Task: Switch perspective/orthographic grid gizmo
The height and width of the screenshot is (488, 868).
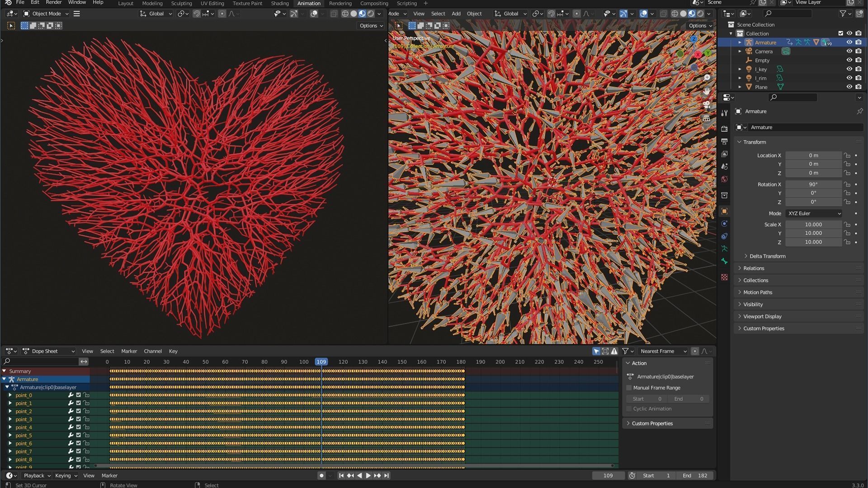Action: pos(707,118)
